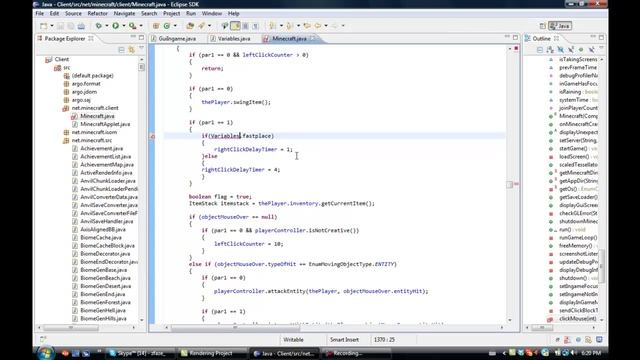Close the Minecraft.java editor tab

pos(313,38)
